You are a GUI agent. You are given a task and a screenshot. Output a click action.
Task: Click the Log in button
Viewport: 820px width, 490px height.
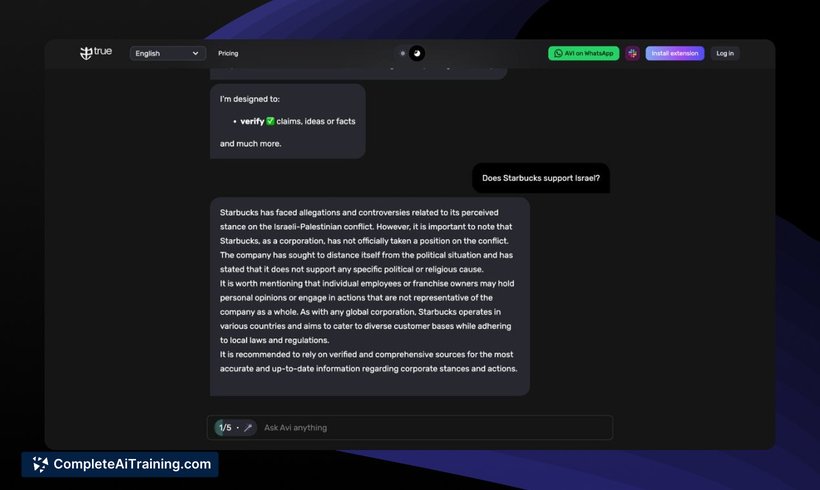click(725, 53)
